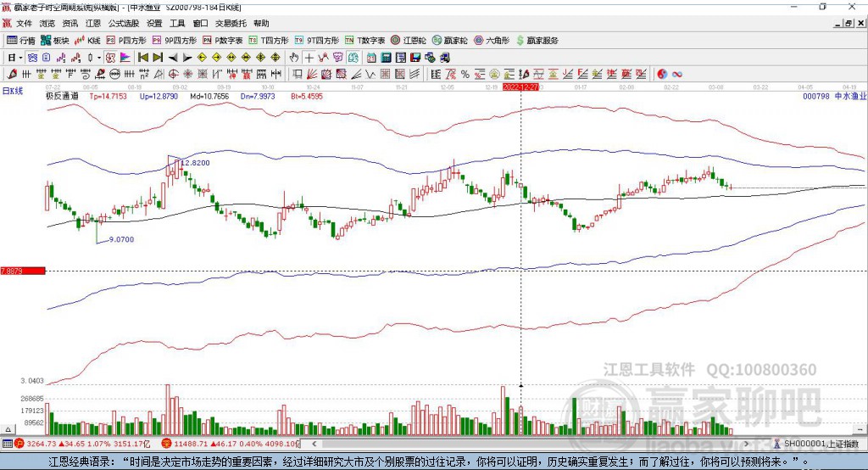The image size is (868, 470).
Task: Select the percent % line tool
Action: [465, 74]
